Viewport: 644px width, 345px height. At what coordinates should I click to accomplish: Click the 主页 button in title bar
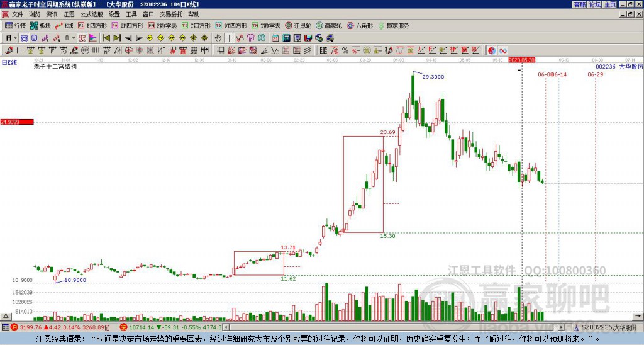610,4
